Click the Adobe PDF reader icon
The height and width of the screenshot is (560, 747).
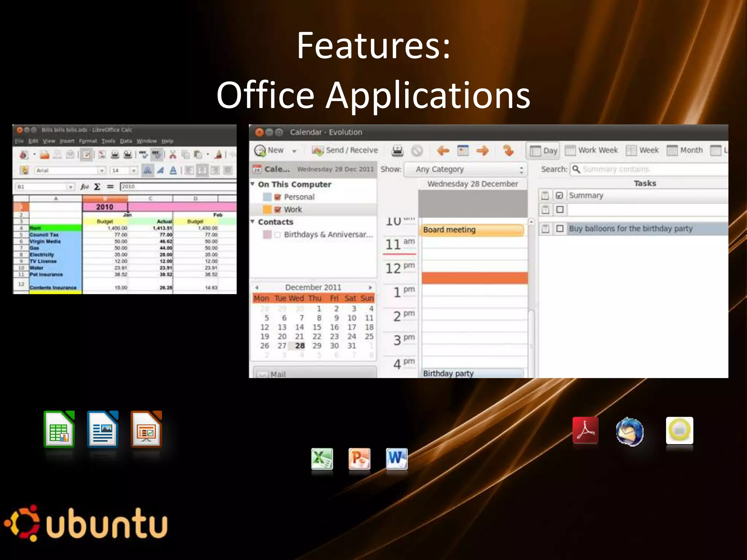point(585,430)
